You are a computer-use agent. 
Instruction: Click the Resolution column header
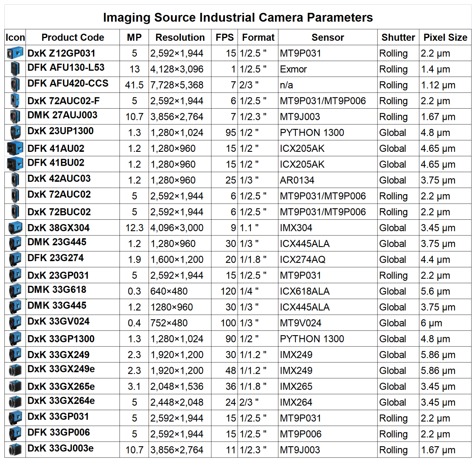180,37
